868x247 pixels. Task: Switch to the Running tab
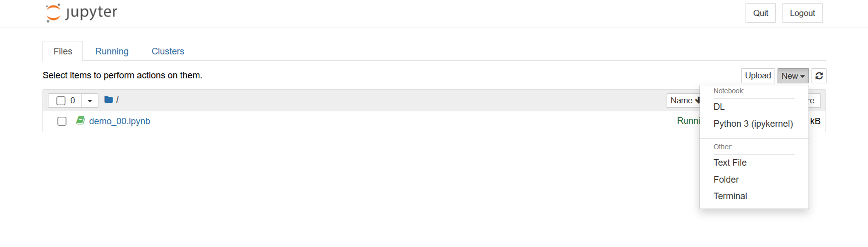112,51
